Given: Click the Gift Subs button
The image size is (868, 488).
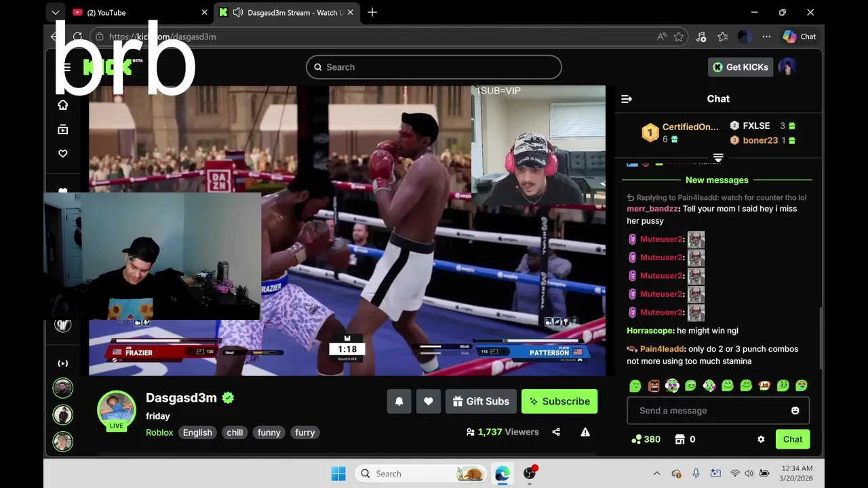Looking at the screenshot, I should [481, 401].
